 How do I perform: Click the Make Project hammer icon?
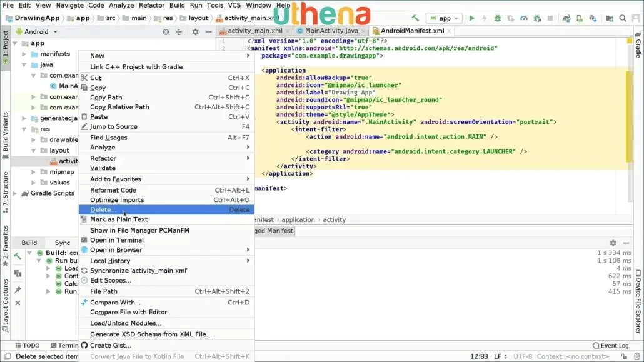point(415,18)
